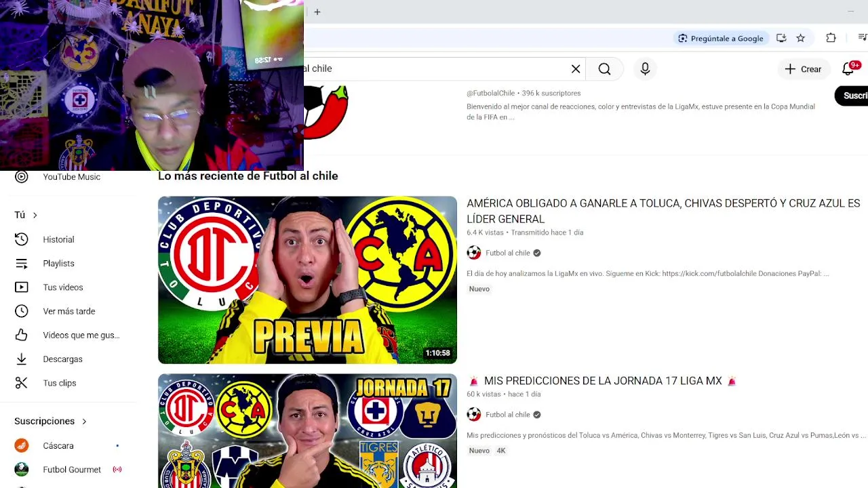
Task: Click the 1:10:58 duration label
Action: [x=437, y=353]
